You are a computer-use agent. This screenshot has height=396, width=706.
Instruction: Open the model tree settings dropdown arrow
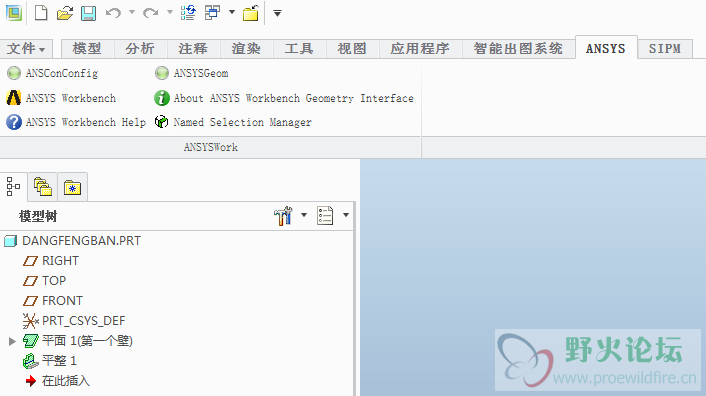coord(304,215)
